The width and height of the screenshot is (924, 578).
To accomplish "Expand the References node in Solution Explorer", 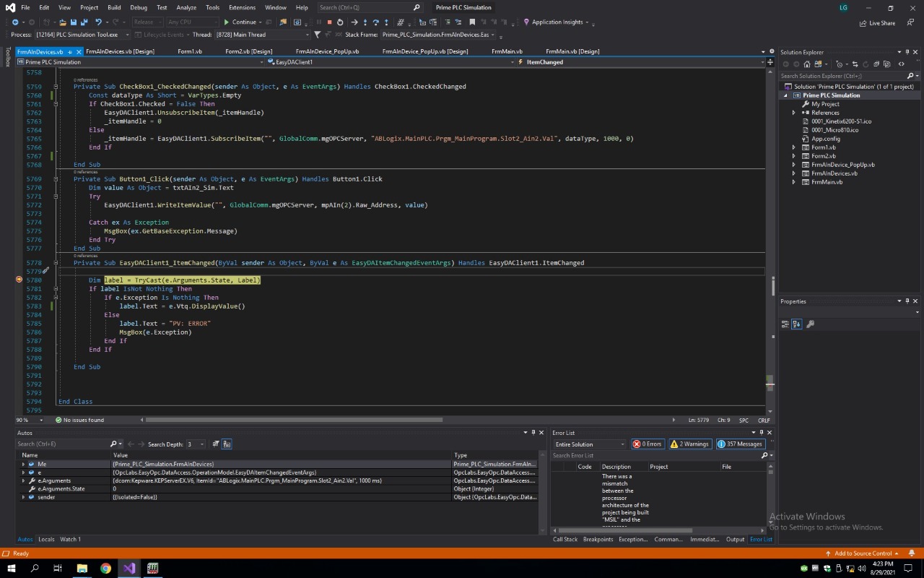I will [x=794, y=113].
